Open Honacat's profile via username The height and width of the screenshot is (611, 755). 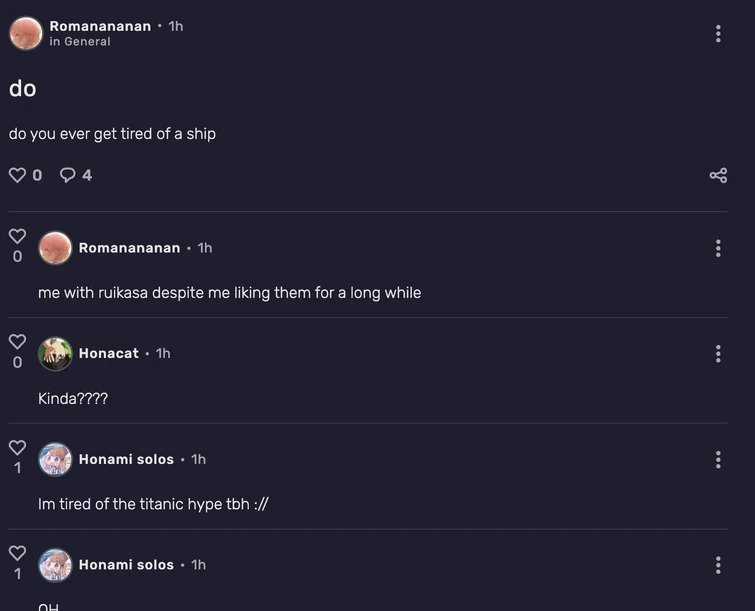pyautogui.click(x=109, y=353)
